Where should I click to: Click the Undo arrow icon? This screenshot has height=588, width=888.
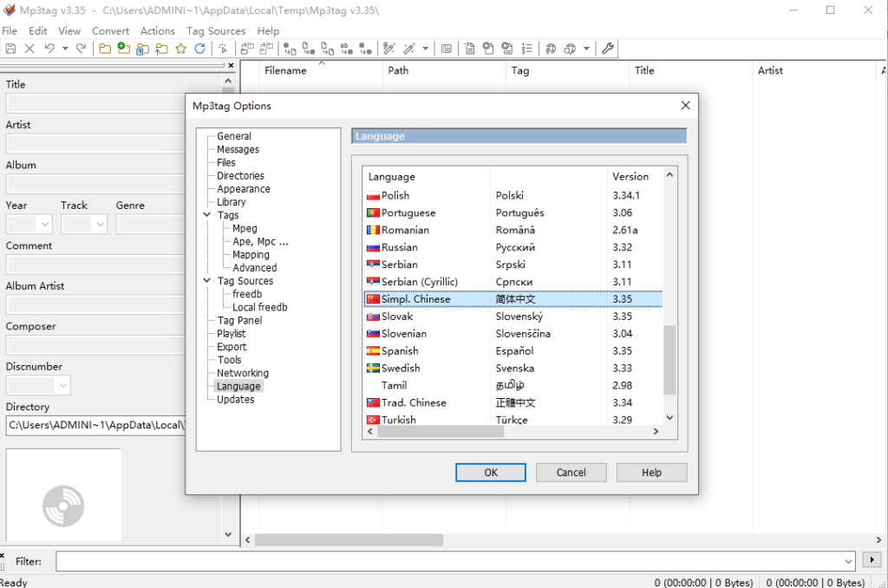tap(49, 49)
